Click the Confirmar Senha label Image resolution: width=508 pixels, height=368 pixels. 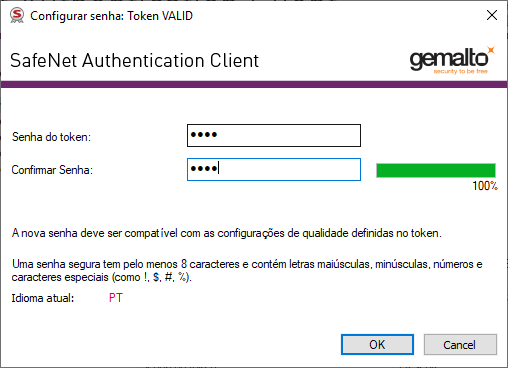(52, 170)
